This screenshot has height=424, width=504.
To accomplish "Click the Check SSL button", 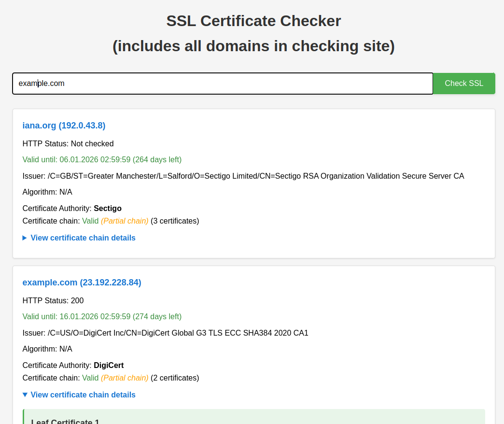I will [x=463, y=83].
